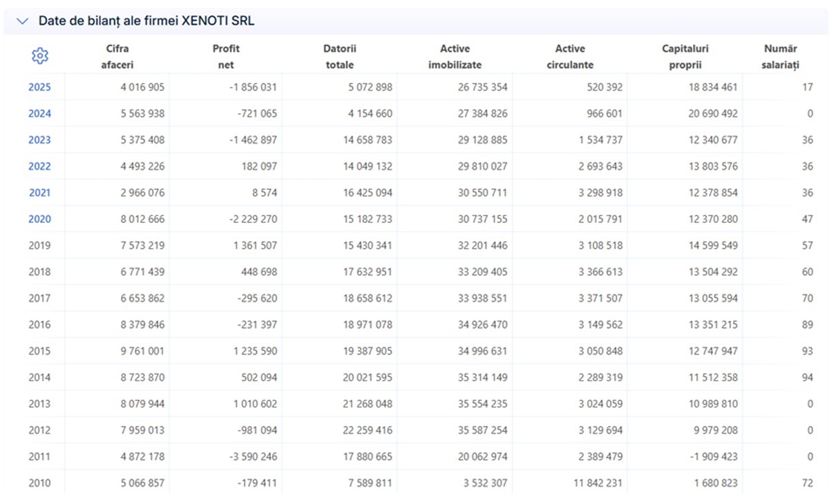Viewport: 829px width, 504px height.
Task: Select the 2010 year row label
Action: 39,483
